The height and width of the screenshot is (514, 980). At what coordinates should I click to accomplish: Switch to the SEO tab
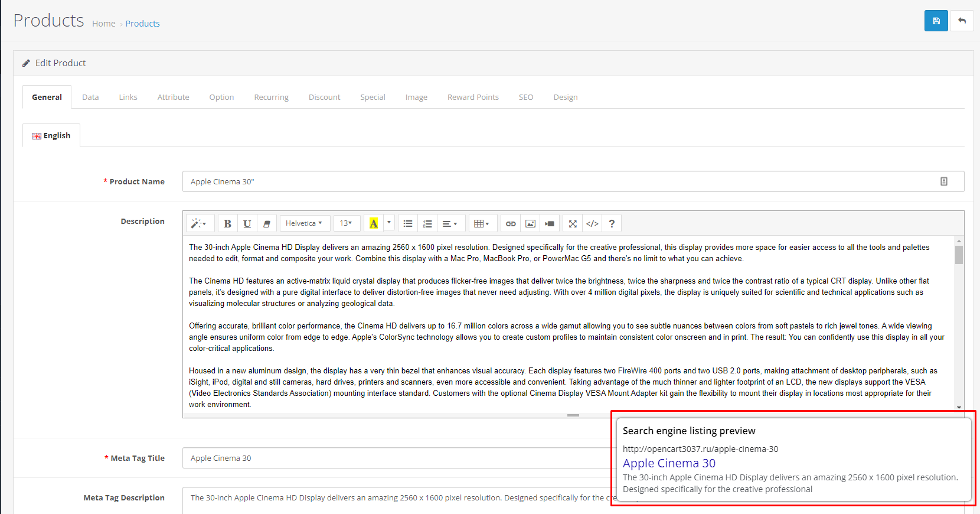click(525, 97)
